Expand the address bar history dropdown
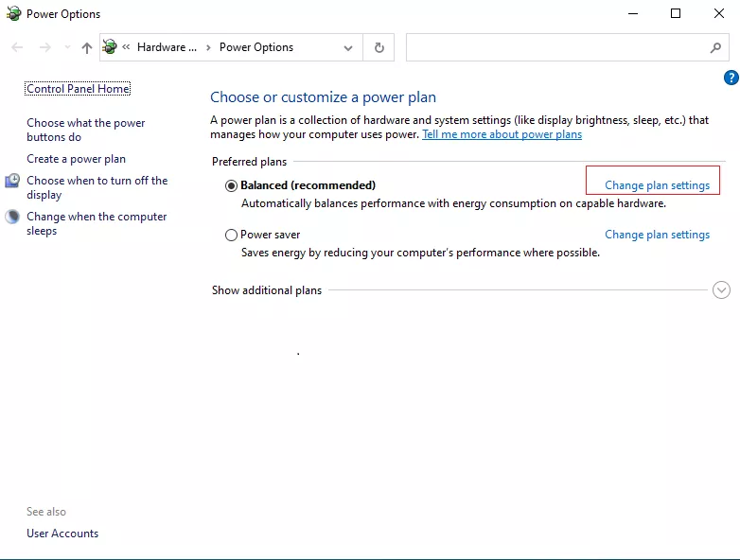Viewport: 740px width, 560px height. coord(348,47)
